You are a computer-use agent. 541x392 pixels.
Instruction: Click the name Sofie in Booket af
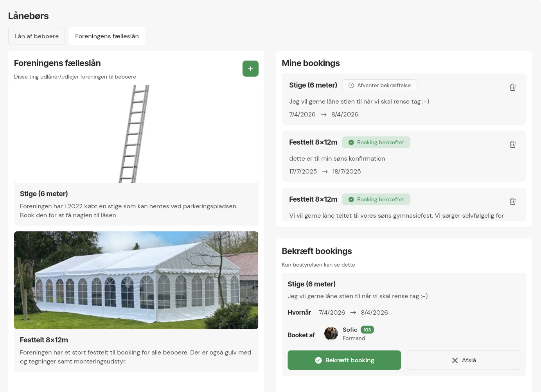[350, 330]
